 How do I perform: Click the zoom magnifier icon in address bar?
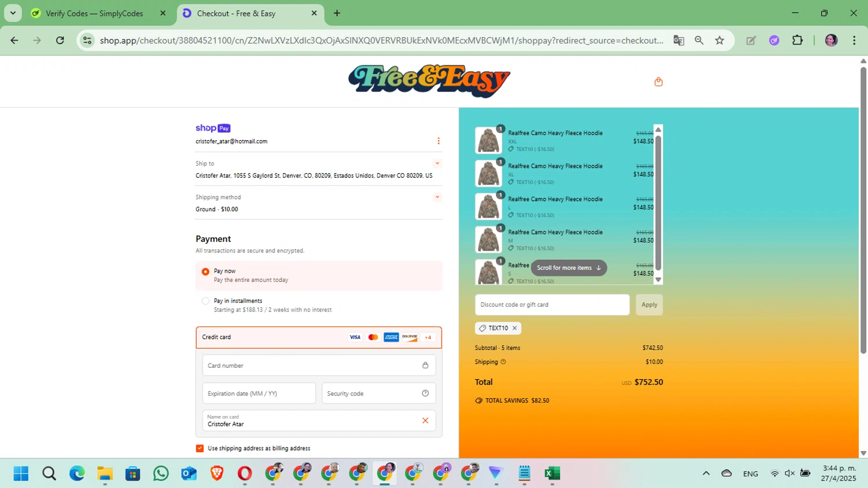699,40
